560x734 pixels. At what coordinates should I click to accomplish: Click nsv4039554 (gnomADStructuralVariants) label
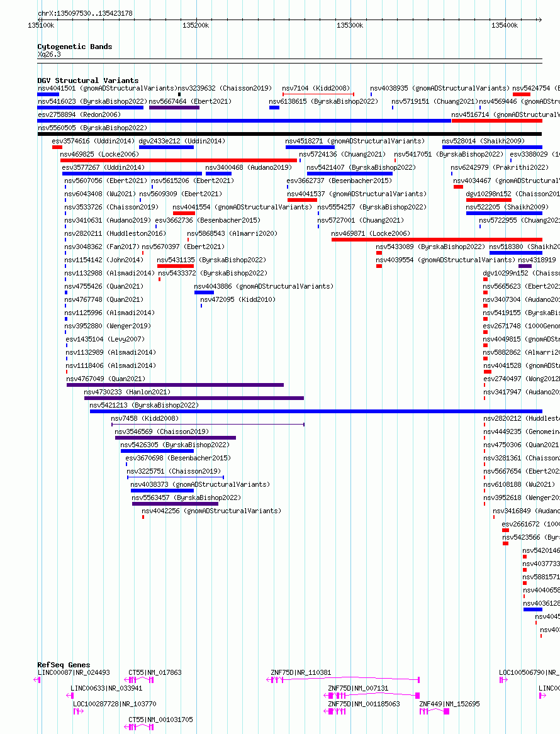tap(445, 260)
